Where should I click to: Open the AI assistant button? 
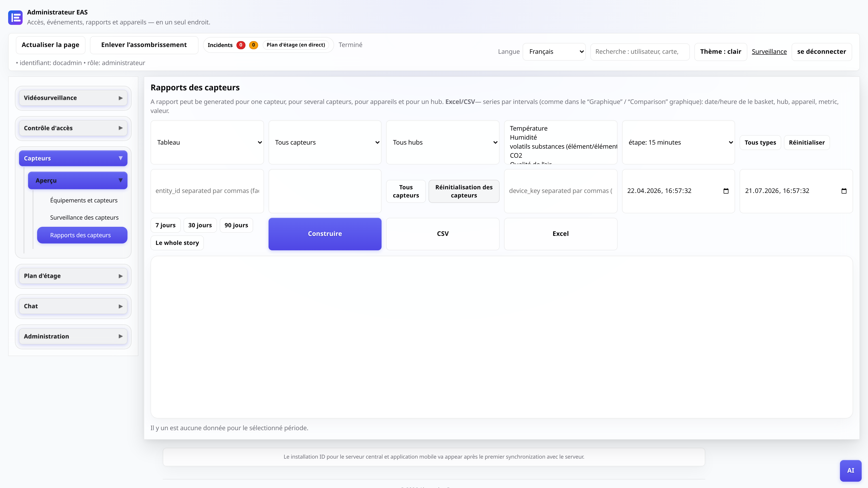coord(850,470)
